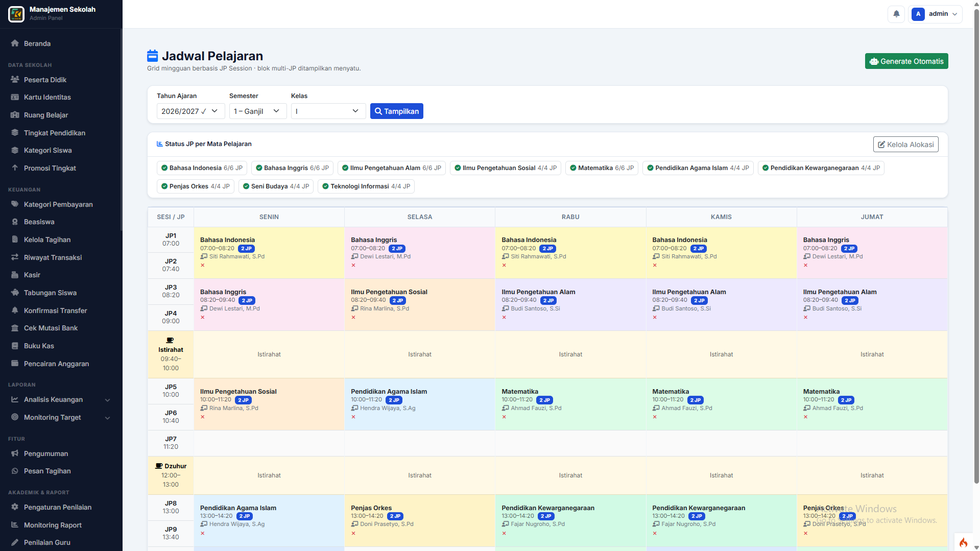Click the flame debug icon bottom corner
This screenshot has height=551, width=980.
click(x=963, y=542)
